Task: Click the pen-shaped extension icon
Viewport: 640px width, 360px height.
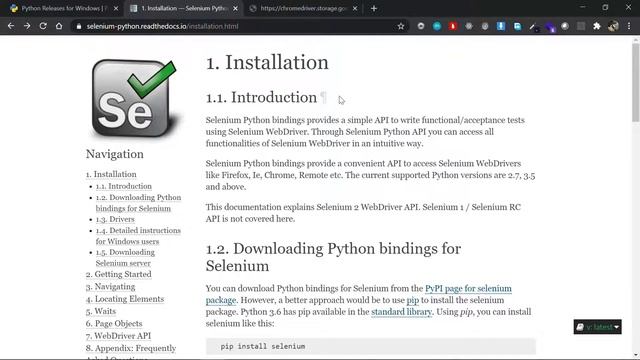Action: (533, 27)
